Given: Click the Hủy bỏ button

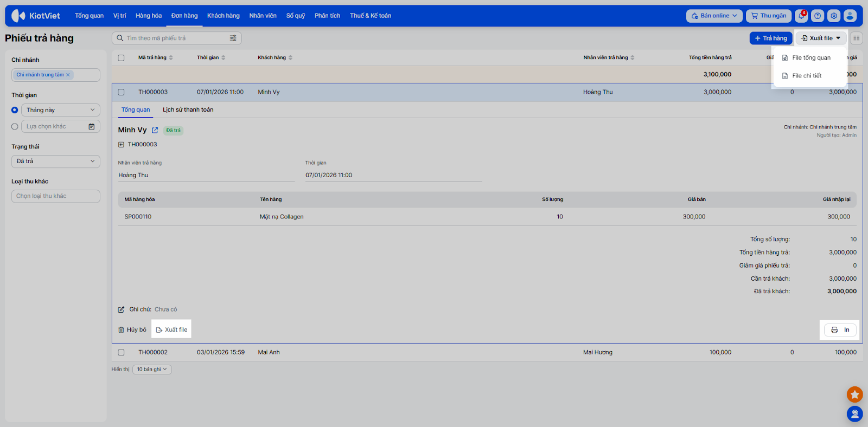Looking at the screenshot, I should pos(132,329).
